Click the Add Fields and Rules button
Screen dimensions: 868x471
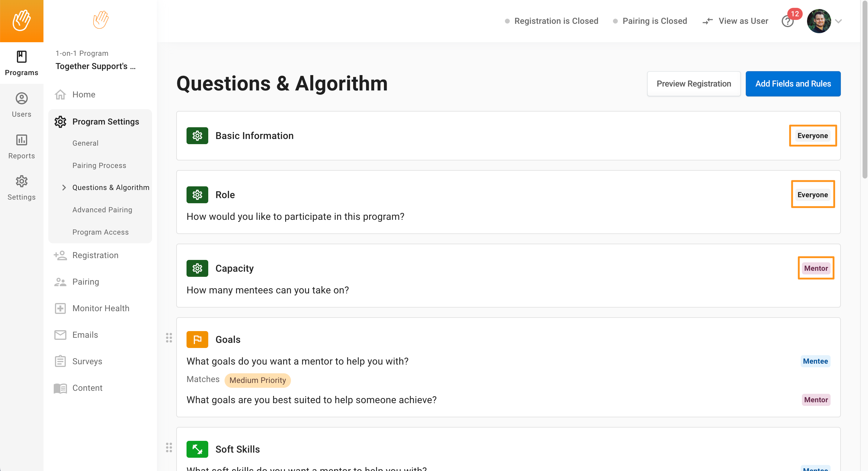pos(793,84)
